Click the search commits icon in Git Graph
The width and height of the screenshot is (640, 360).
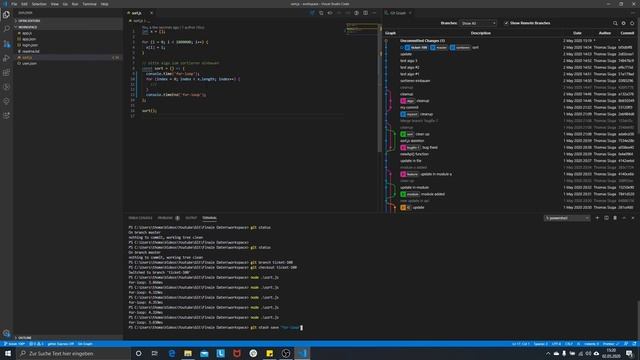click(x=615, y=23)
